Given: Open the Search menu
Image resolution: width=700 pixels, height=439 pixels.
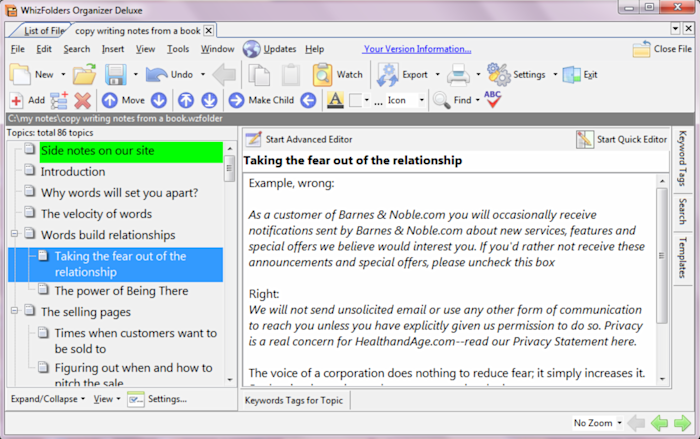Looking at the screenshot, I should tap(76, 49).
